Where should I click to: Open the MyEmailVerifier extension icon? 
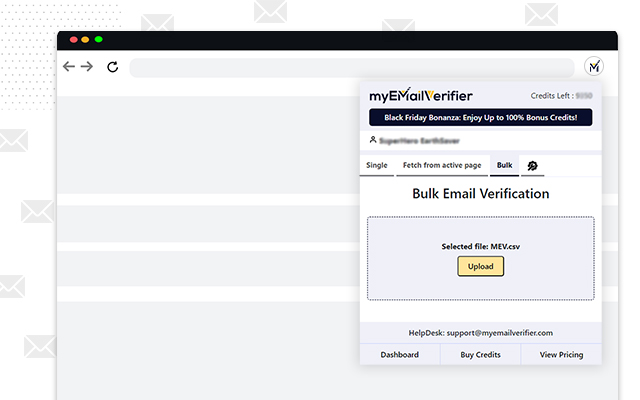[594, 66]
